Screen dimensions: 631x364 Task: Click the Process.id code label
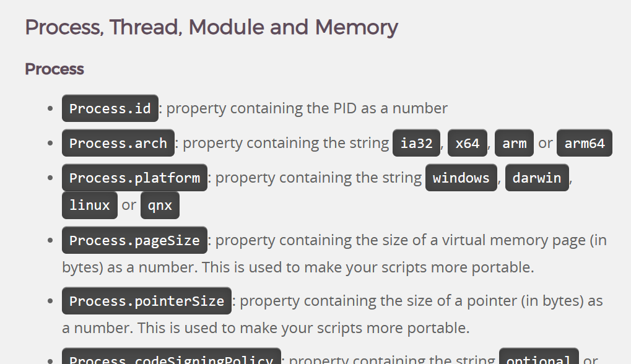pyautogui.click(x=110, y=108)
